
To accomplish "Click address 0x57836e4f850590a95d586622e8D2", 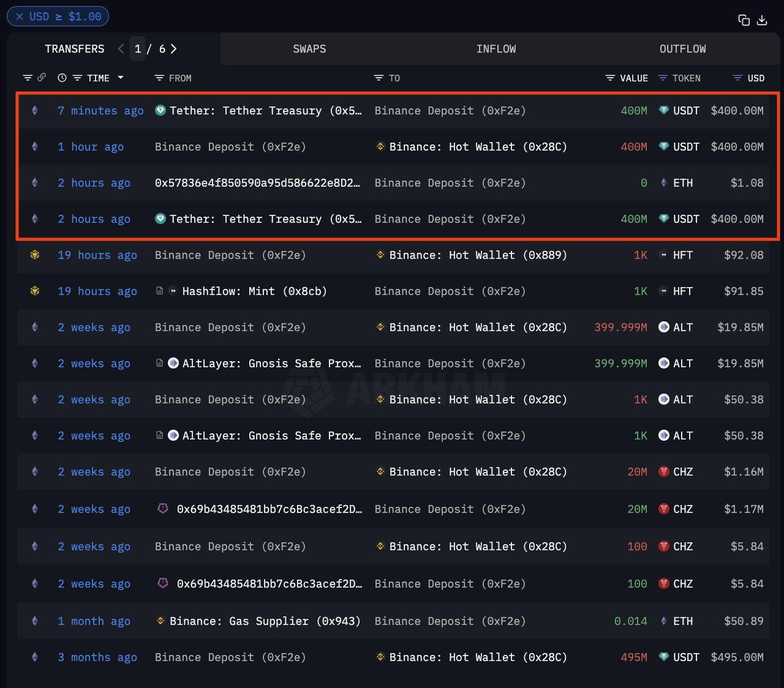I will [x=257, y=183].
